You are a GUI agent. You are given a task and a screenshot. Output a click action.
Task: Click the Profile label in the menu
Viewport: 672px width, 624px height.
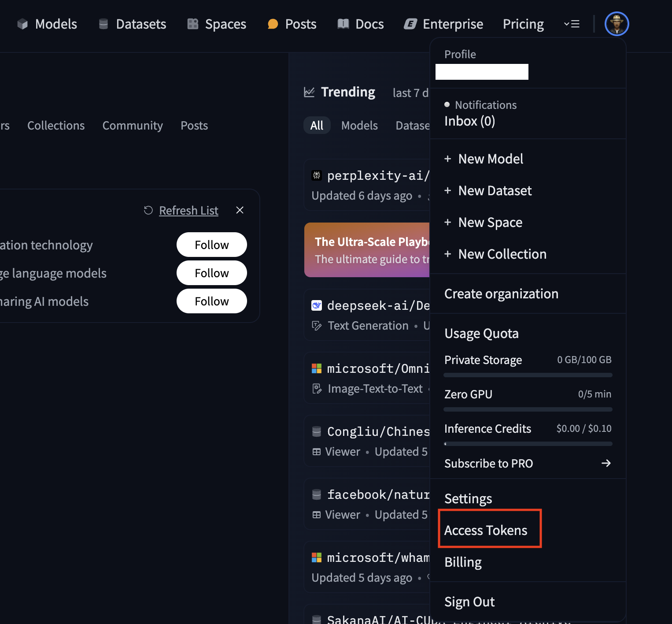[x=460, y=54]
